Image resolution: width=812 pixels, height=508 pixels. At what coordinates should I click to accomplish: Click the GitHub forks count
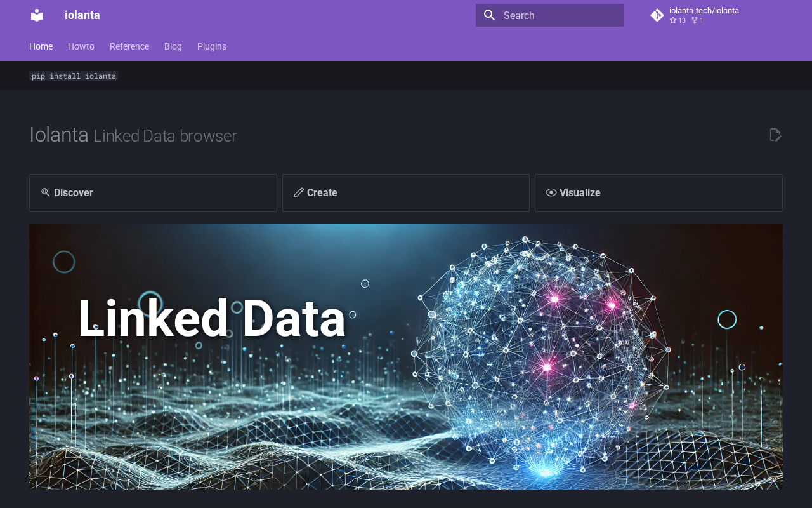pyautogui.click(x=697, y=20)
